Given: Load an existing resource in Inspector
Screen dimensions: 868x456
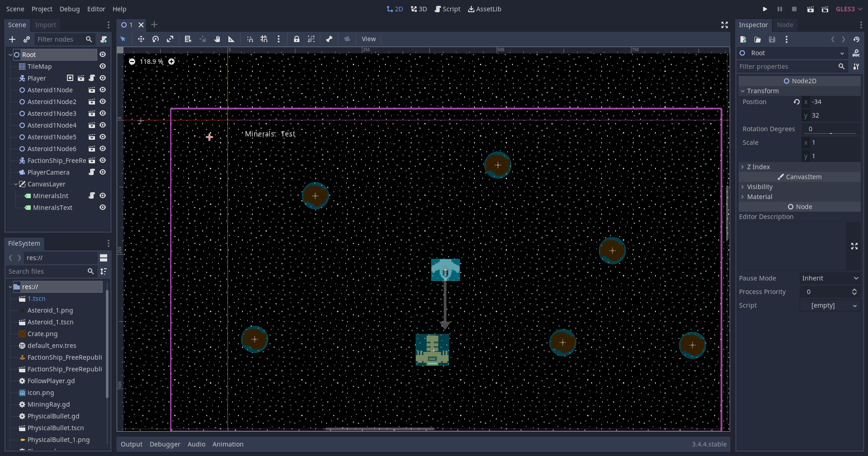Looking at the screenshot, I should point(758,39).
